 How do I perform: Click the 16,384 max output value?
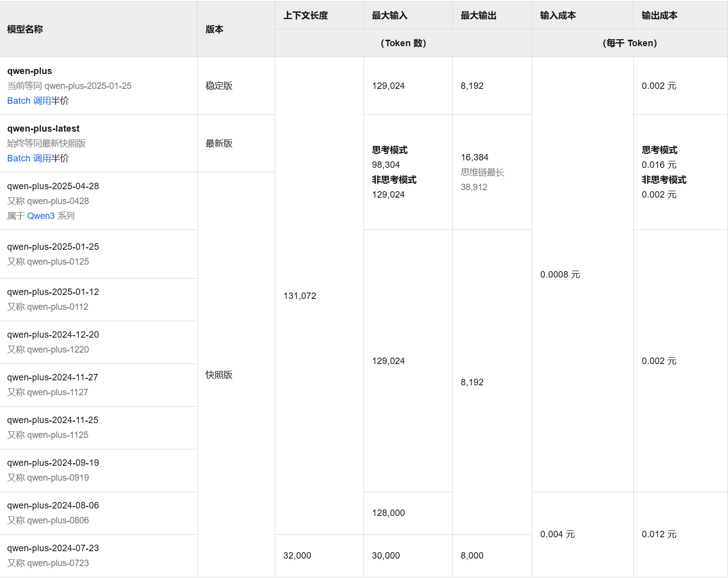point(474,157)
